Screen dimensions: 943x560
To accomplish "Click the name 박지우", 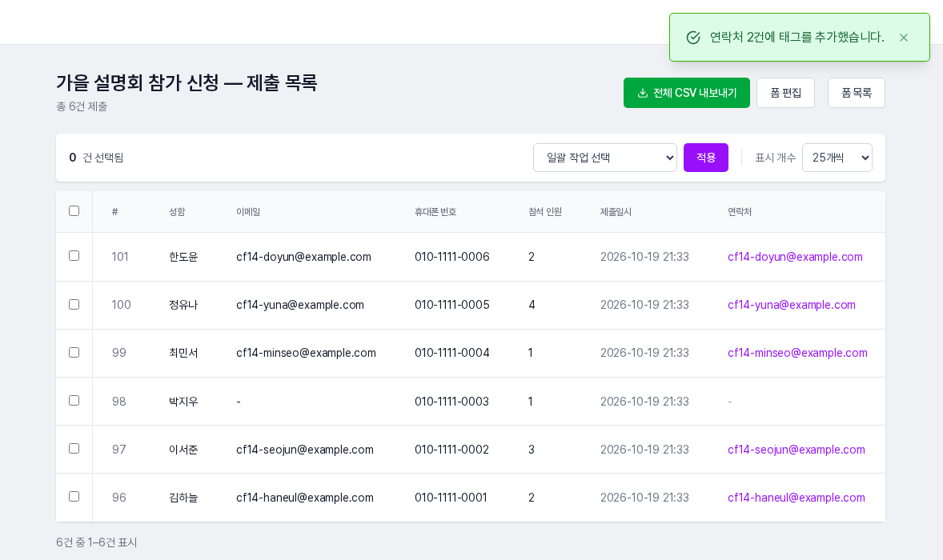I will pyautogui.click(x=183, y=402).
